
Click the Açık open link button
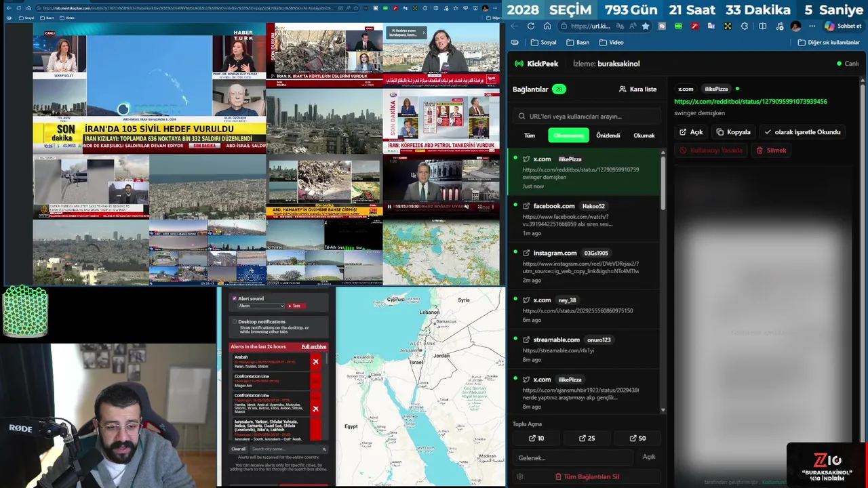pos(691,132)
